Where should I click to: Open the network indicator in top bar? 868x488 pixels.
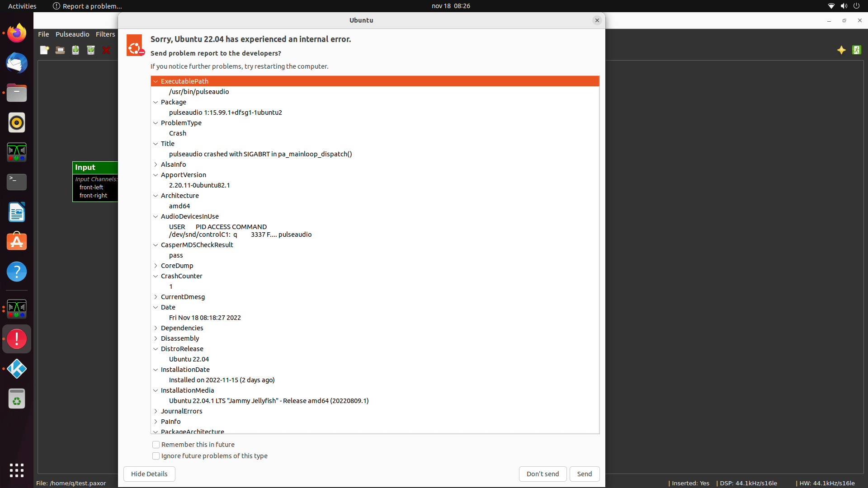[x=831, y=6]
